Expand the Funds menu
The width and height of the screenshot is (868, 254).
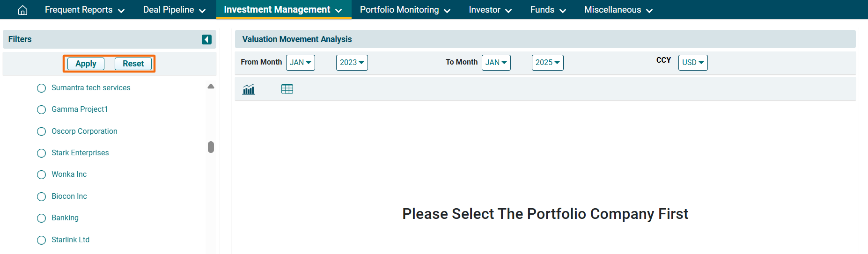pos(548,10)
